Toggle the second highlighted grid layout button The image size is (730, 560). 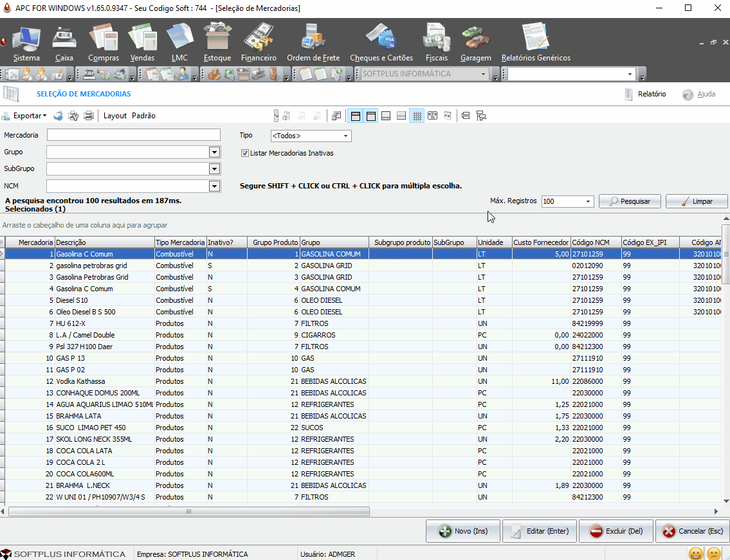(x=371, y=116)
